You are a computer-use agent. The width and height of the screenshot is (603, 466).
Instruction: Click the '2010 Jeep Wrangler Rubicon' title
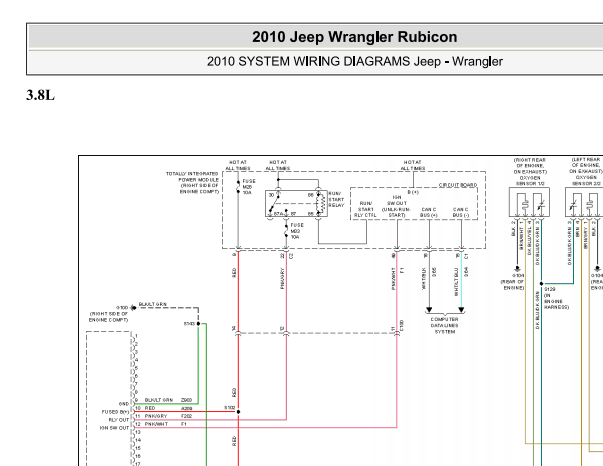click(355, 37)
